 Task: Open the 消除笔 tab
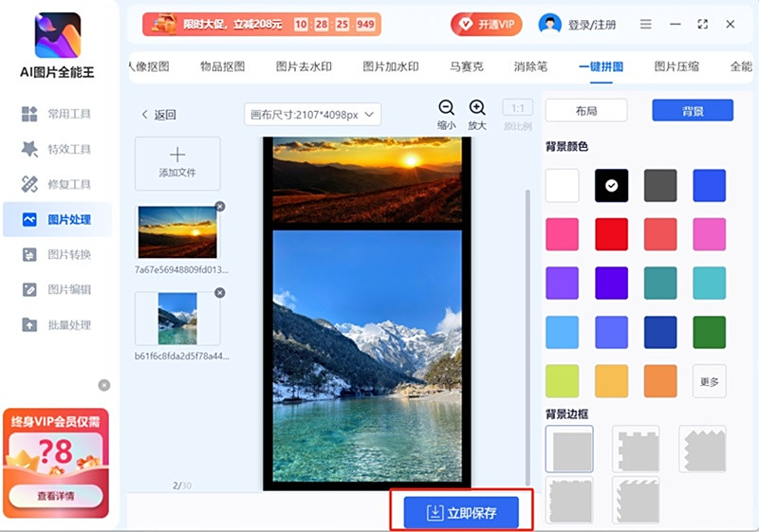[530, 66]
